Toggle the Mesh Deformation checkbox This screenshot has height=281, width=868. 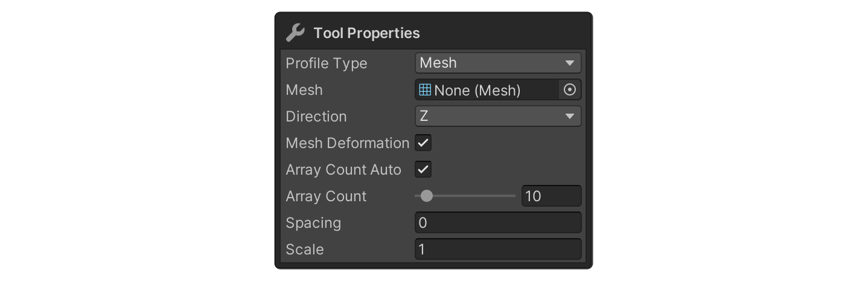pos(423,143)
